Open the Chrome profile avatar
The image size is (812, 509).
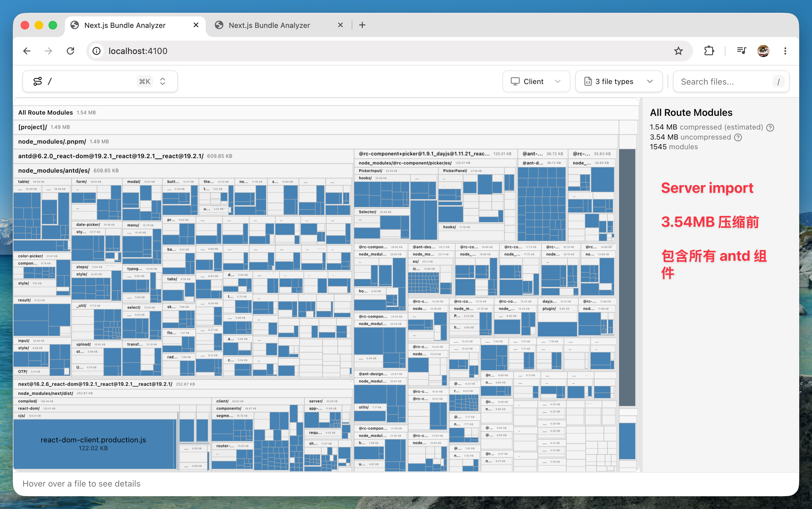pos(763,51)
